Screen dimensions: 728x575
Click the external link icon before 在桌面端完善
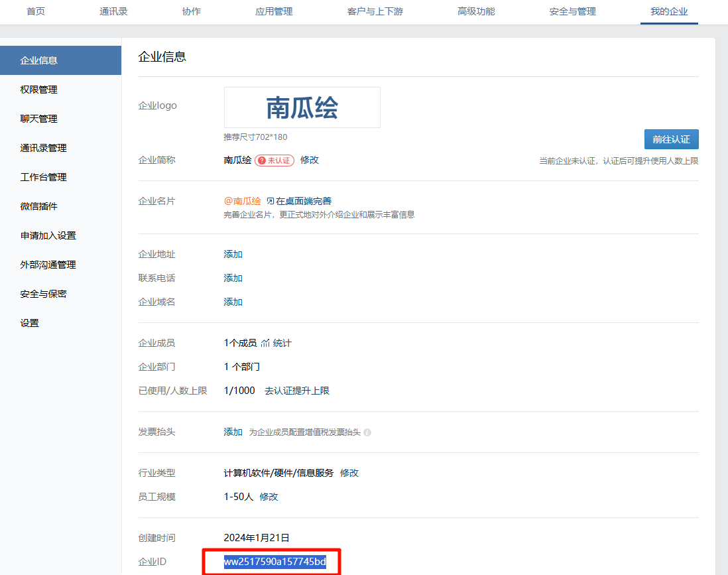pyautogui.click(x=270, y=201)
